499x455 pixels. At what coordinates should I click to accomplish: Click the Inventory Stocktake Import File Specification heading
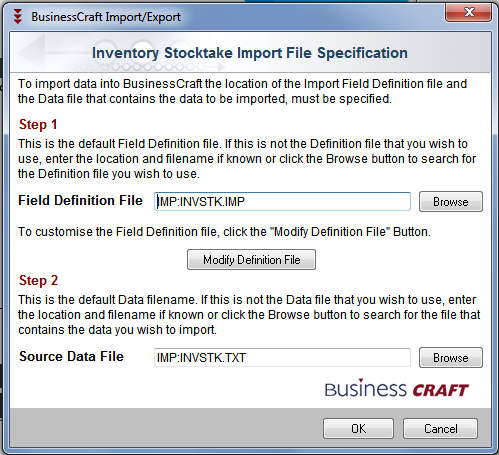point(250,53)
